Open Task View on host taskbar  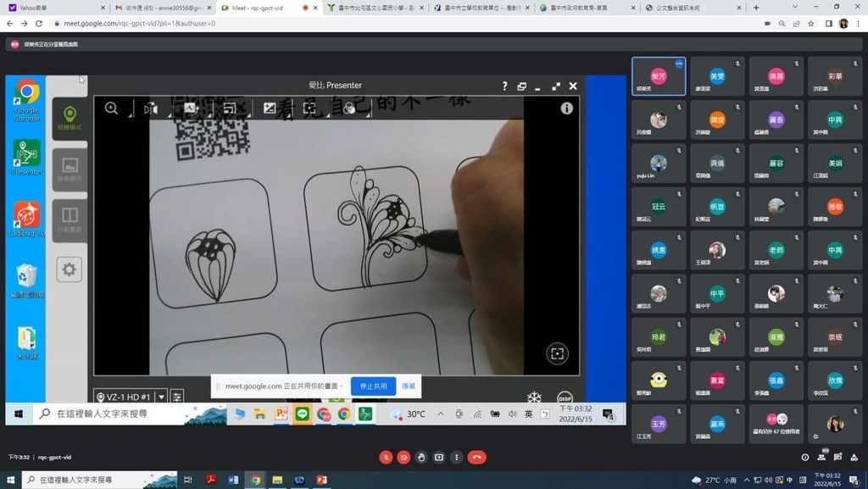[188, 480]
